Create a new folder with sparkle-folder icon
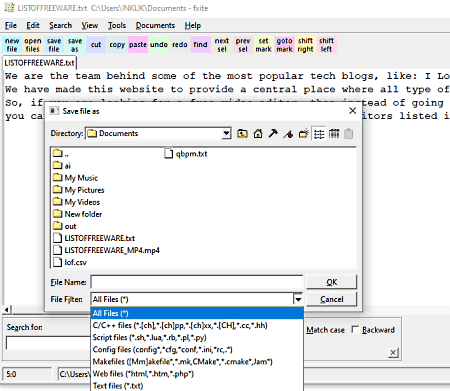 [x=304, y=134]
